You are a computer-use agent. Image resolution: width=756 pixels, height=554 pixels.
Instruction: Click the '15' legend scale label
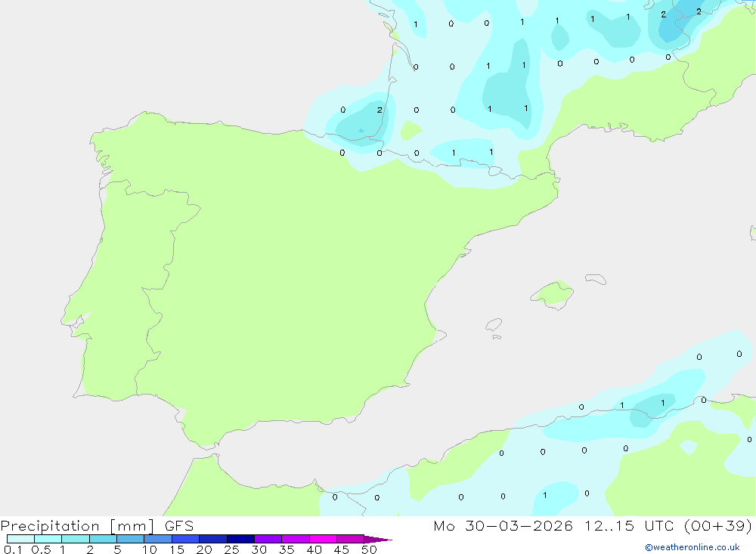pos(176,549)
